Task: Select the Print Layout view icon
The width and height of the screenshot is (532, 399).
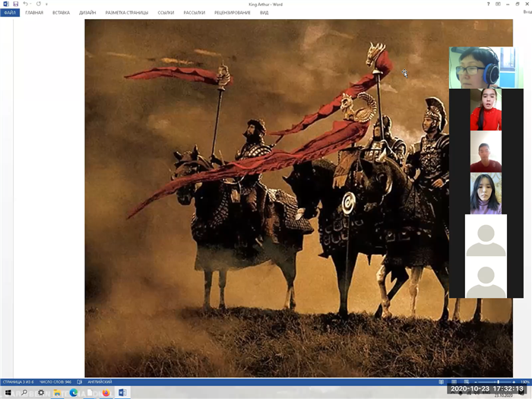Action: click(454, 382)
